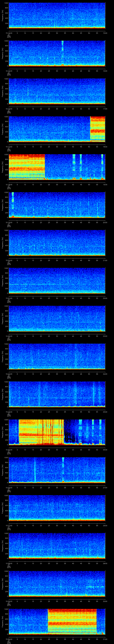The image size is (114, 644).
Task: Select the spectrogram panel starting at 15:16:00
Action: 57,91
